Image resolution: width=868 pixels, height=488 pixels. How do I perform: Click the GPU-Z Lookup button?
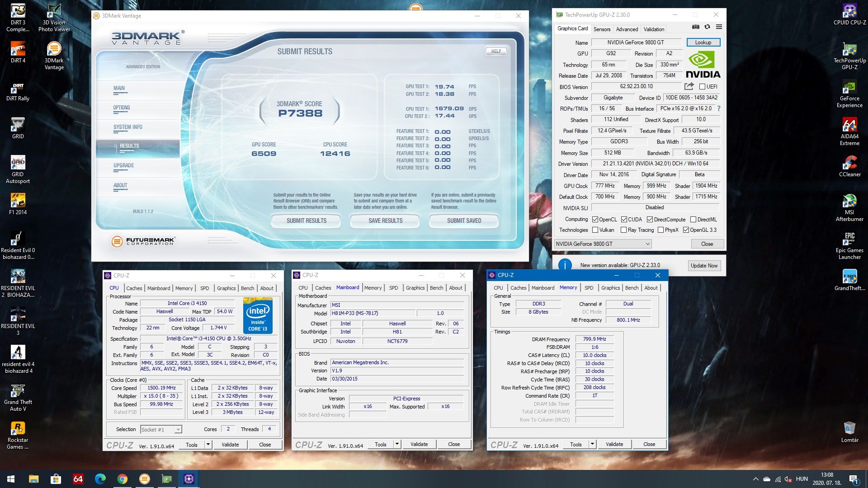tap(703, 42)
